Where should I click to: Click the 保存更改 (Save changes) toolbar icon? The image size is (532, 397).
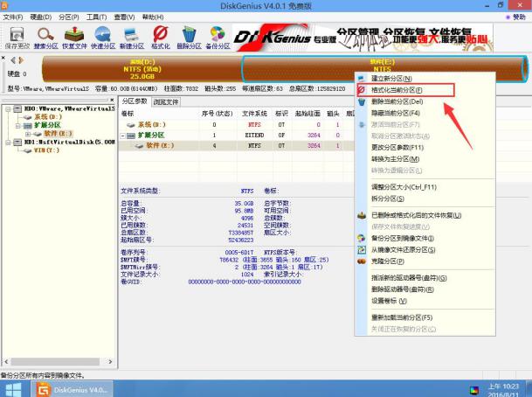click(17, 38)
